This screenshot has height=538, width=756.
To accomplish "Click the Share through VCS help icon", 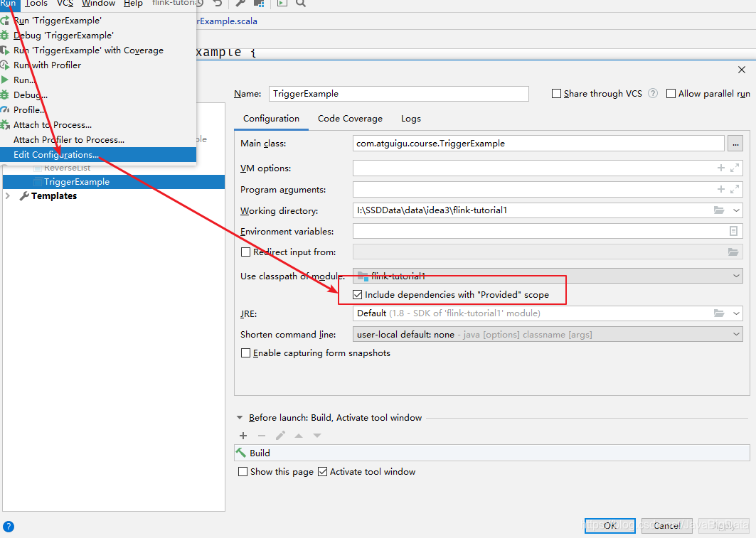I will click(x=652, y=93).
